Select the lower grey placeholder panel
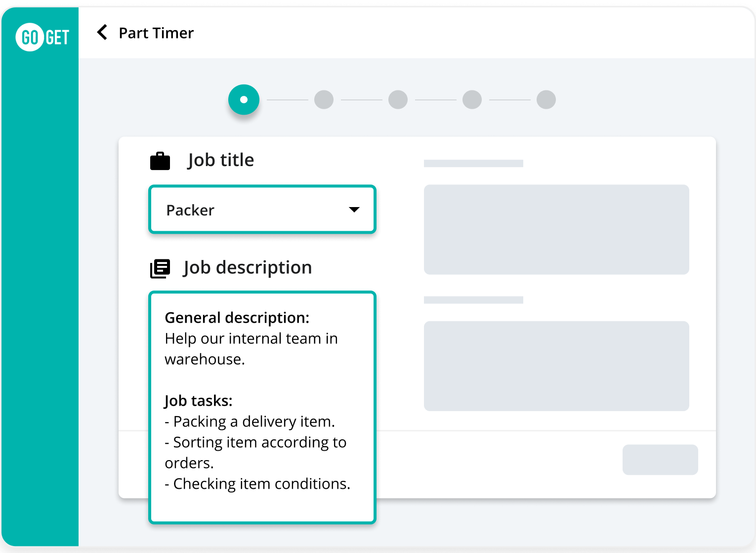 (x=556, y=366)
